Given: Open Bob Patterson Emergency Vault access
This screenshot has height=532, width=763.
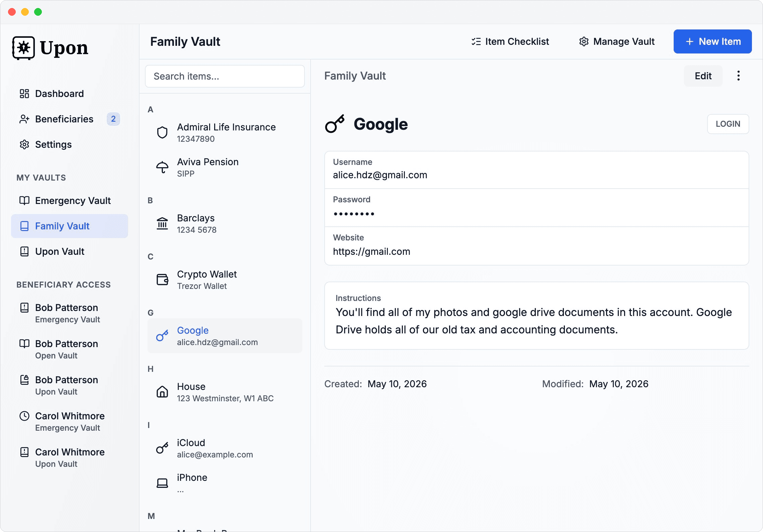Looking at the screenshot, I should tap(70, 313).
